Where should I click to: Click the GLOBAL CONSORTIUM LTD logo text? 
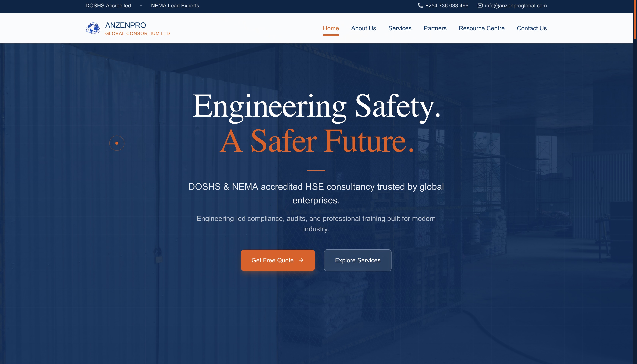click(x=137, y=33)
